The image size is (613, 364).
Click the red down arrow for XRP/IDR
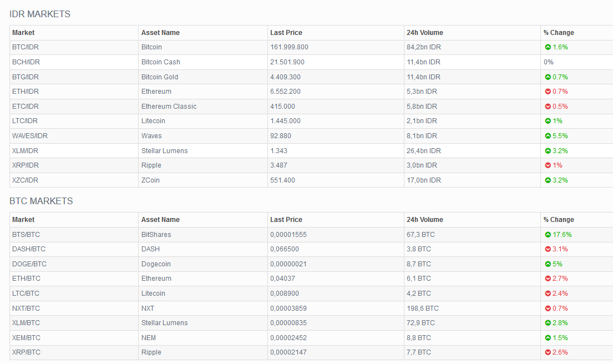click(548, 165)
